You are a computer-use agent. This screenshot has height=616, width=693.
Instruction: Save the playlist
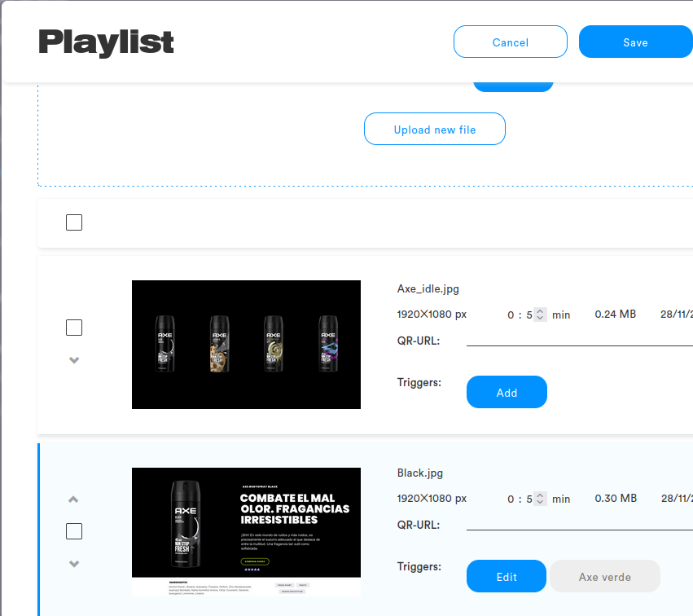(636, 42)
